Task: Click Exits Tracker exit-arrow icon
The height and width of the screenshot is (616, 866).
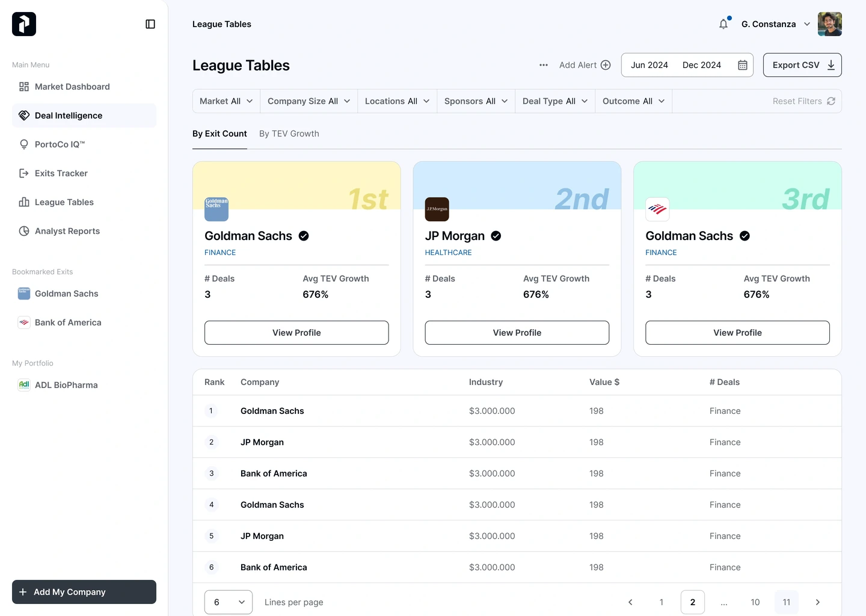Action: pyautogui.click(x=24, y=173)
